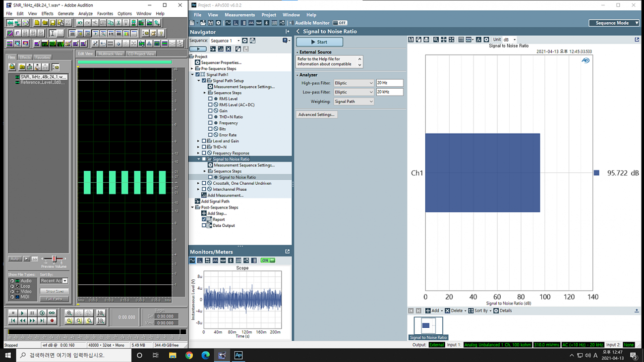This screenshot has width=644, height=362.
Task: Click scissors Cut icon in Audition toolbar
Action: tap(118, 23)
